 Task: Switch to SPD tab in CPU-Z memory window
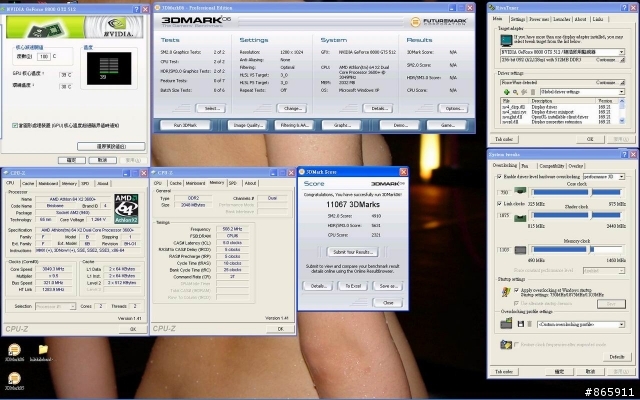[x=233, y=183]
